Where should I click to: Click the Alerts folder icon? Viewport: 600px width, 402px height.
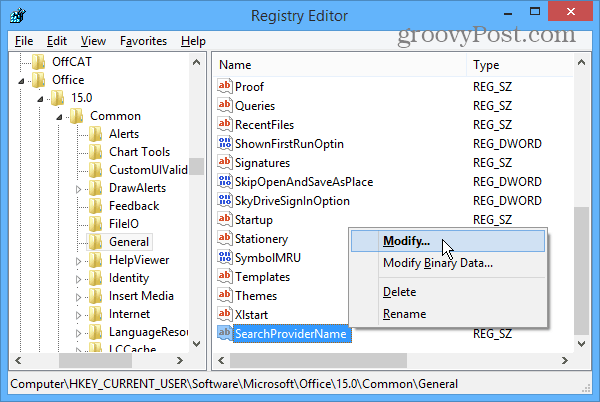tap(96, 134)
